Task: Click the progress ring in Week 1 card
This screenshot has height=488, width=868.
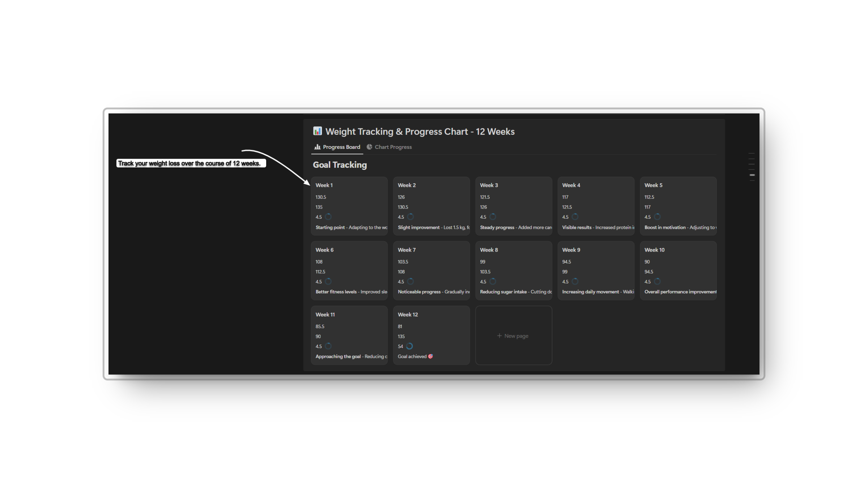Action: [x=328, y=217]
